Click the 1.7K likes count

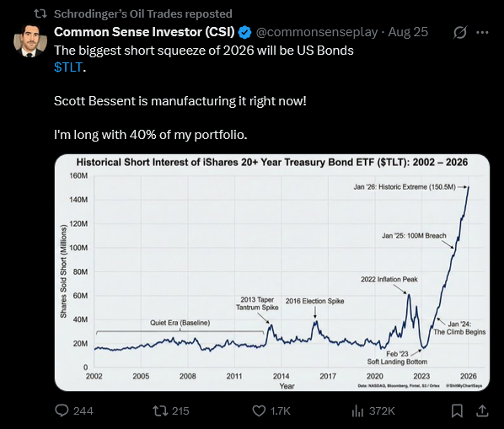pos(280,411)
